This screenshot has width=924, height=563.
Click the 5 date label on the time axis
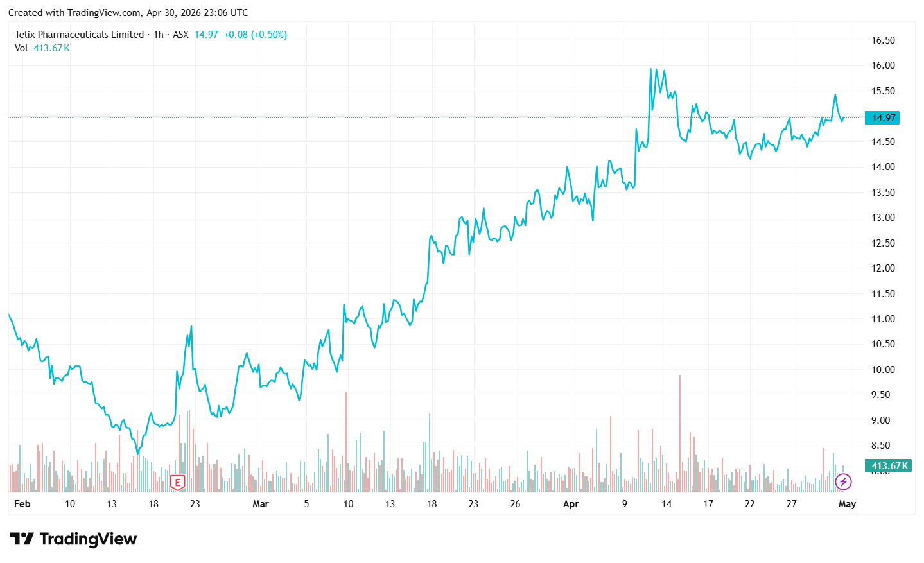coord(306,504)
